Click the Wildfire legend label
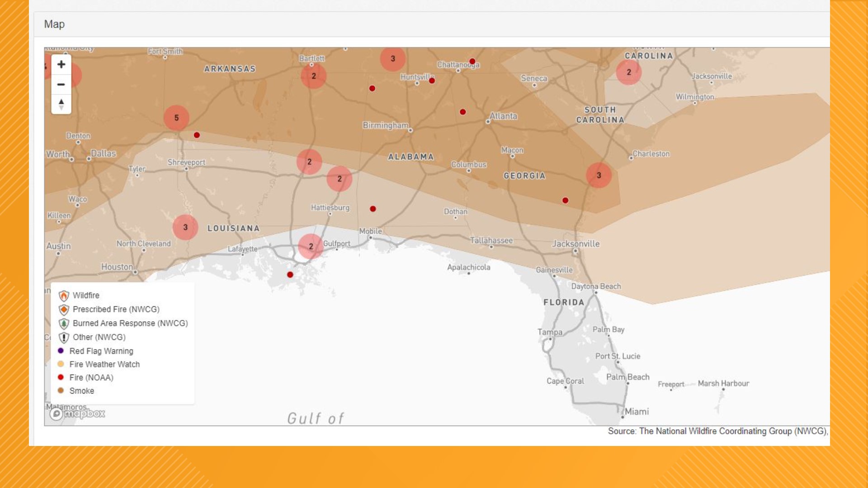 (x=86, y=296)
